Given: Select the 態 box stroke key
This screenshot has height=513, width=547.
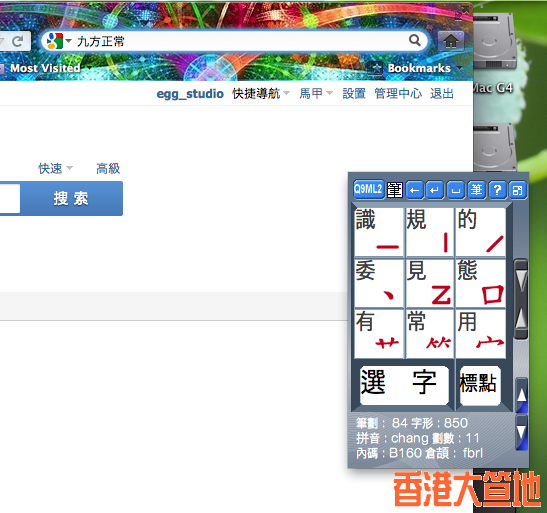Looking at the screenshot, I should click(481, 283).
